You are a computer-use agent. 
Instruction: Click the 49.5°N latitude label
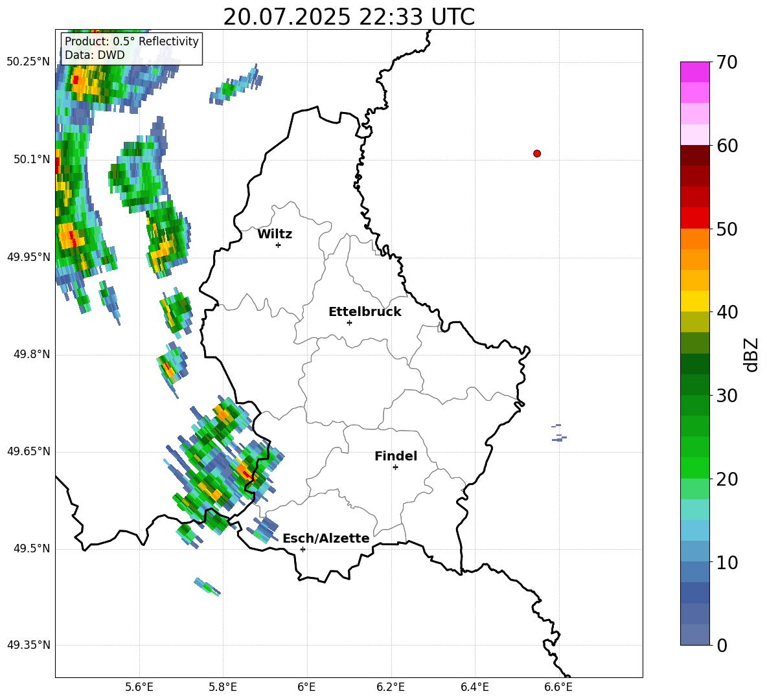point(32,549)
